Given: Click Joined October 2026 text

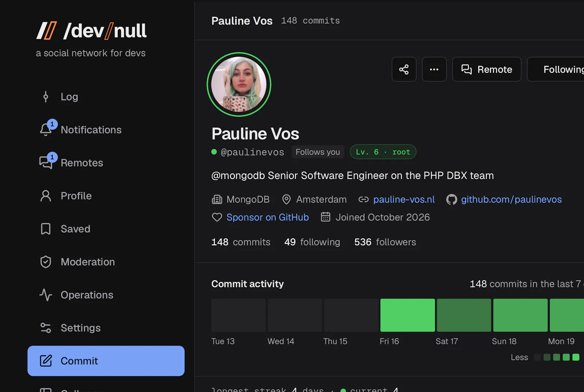Looking at the screenshot, I should coord(383,217).
